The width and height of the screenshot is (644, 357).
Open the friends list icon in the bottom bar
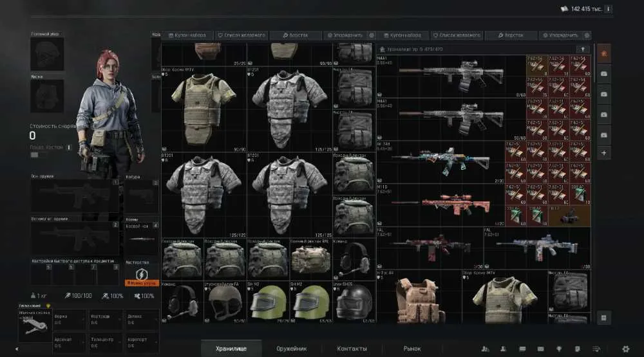(485, 349)
